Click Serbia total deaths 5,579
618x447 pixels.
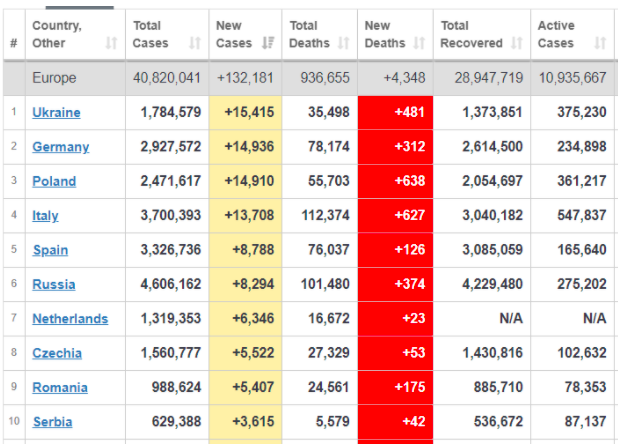(332, 422)
